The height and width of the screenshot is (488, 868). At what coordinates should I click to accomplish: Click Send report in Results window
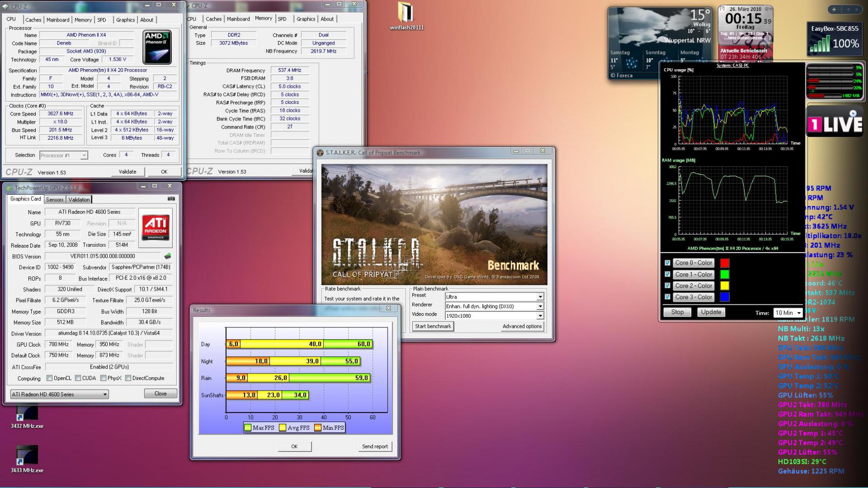tap(375, 446)
